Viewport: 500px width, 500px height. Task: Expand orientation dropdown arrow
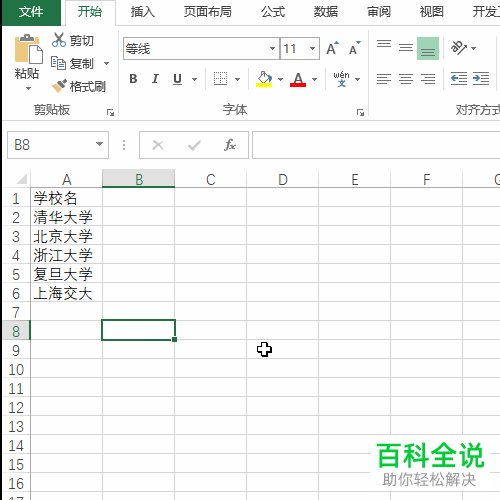click(x=474, y=48)
